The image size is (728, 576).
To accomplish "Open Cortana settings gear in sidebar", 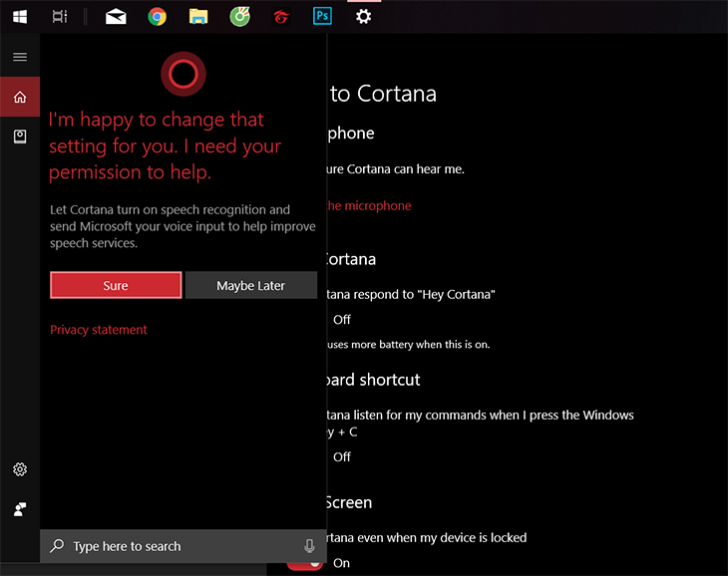I will [20, 469].
